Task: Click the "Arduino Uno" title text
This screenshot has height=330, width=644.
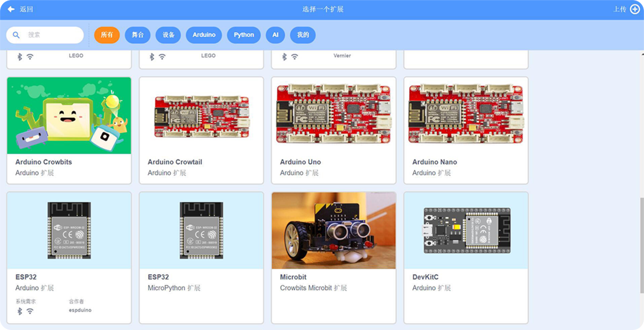Action: pyautogui.click(x=300, y=162)
